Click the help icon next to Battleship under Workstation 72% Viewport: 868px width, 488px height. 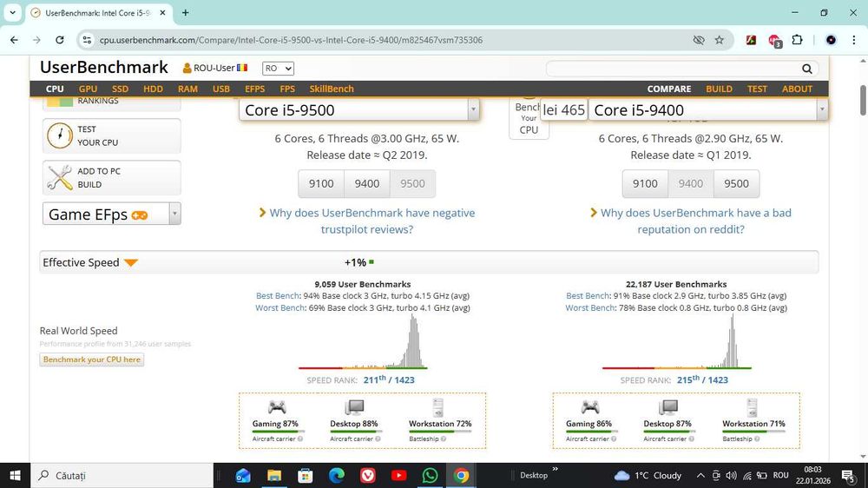point(444,439)
